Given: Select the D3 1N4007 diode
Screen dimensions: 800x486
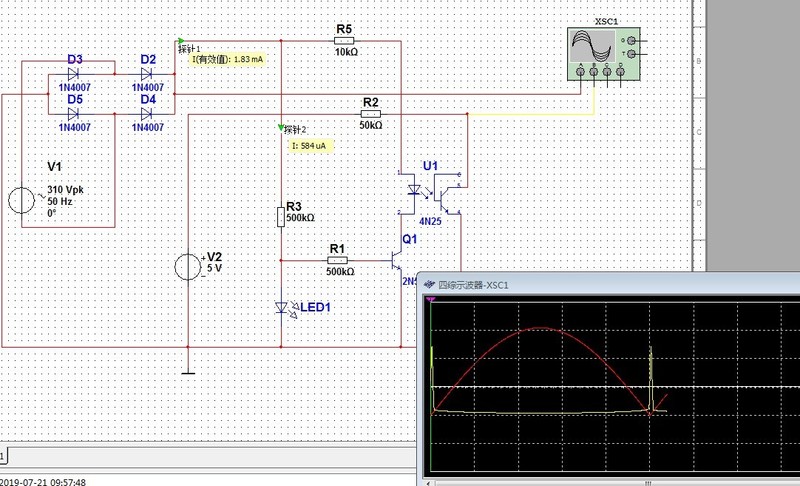Looking at the screenshot, I should pyautogui.click(x=74, y=72).
